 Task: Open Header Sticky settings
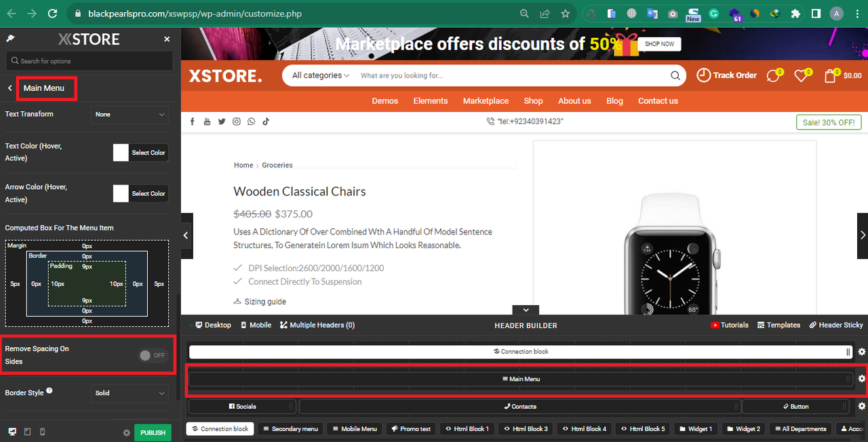[x=836, y=325]
